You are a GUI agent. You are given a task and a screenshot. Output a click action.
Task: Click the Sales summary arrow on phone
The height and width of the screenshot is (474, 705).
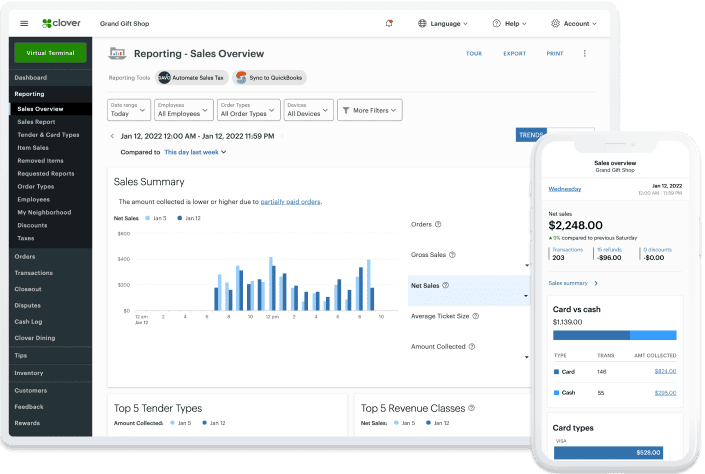[x=596, y=283]
